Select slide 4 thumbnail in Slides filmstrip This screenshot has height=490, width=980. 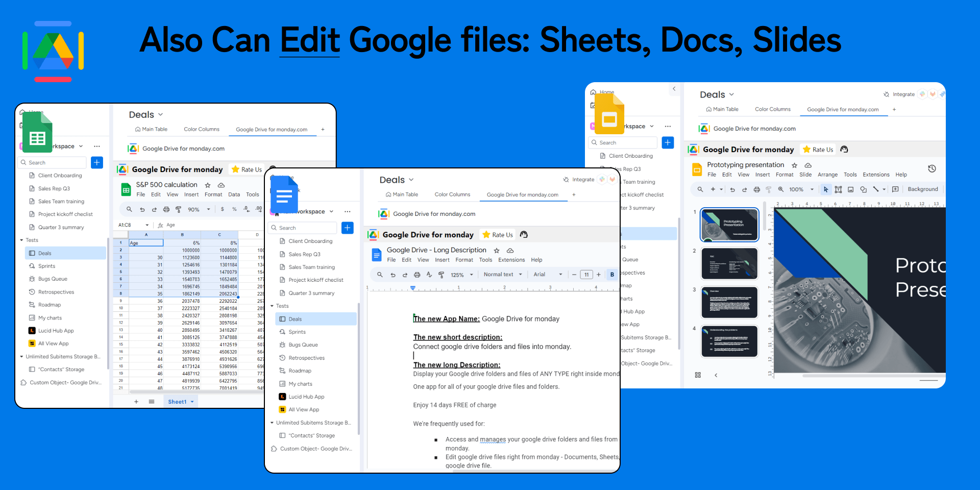pyautogui.click(x=729, y=341)
